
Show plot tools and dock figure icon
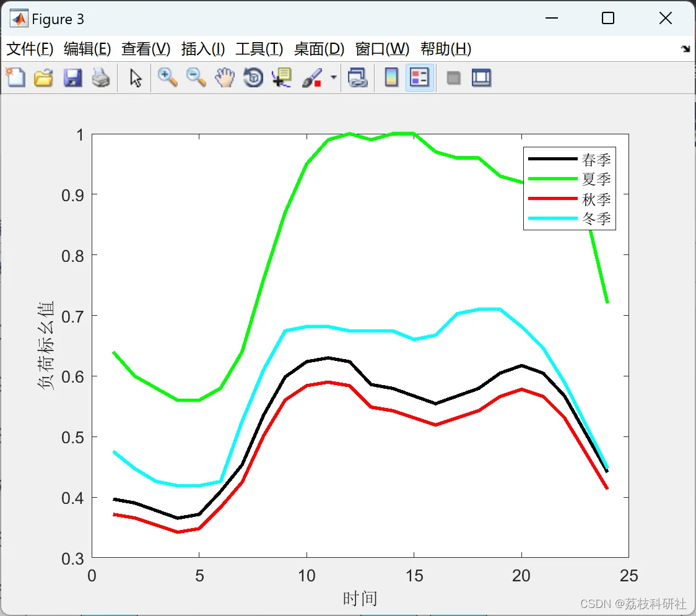point(481,77)
